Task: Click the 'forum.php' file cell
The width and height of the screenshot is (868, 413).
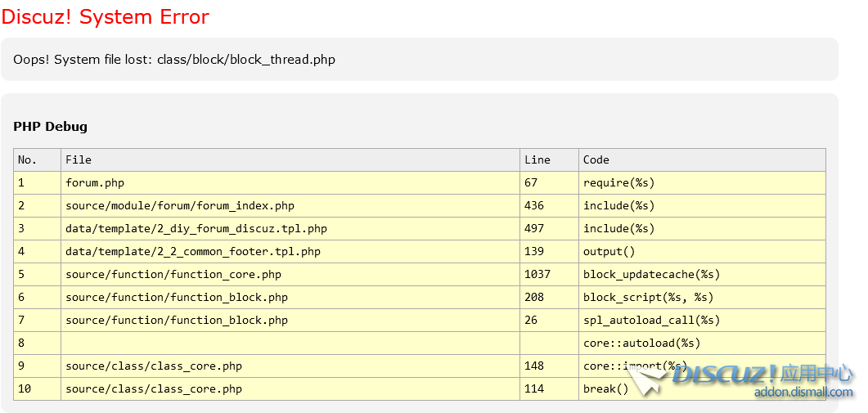Action: [x=290, y=182]
